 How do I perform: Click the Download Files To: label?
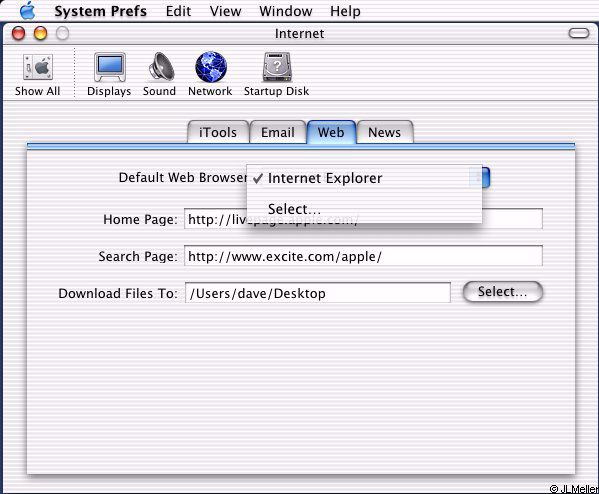tap(118, 293)
